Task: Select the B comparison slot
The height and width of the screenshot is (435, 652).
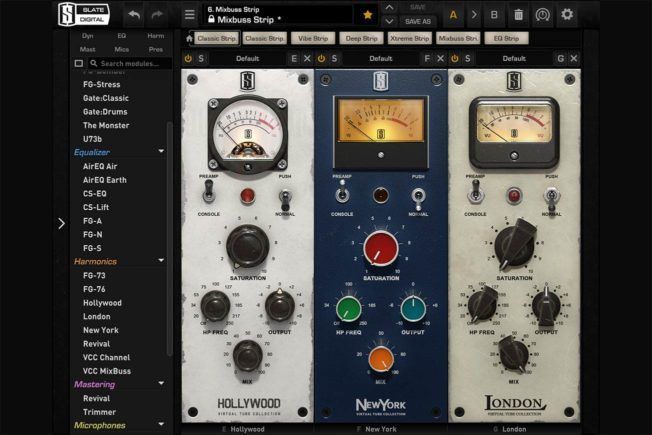Action: [494, 15]
